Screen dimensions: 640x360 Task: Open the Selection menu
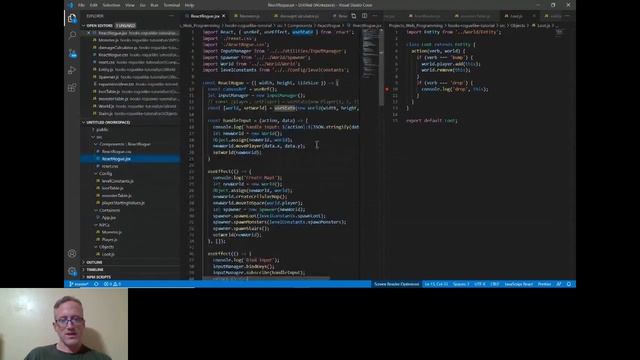pyautogui.click(x=111, y=5)
